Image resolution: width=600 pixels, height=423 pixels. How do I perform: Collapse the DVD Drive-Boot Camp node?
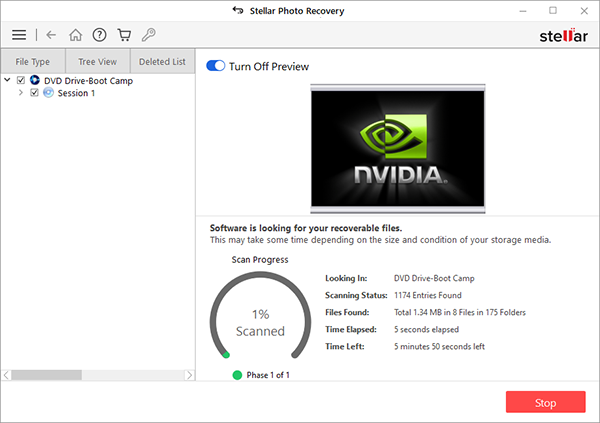point(7,80)
